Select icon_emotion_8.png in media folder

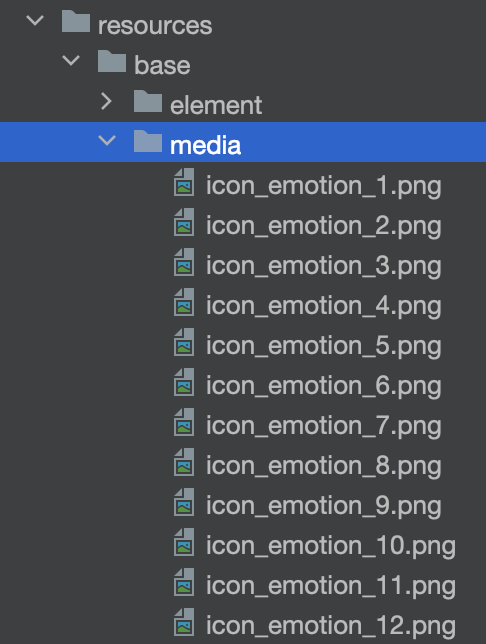[324, 466]
